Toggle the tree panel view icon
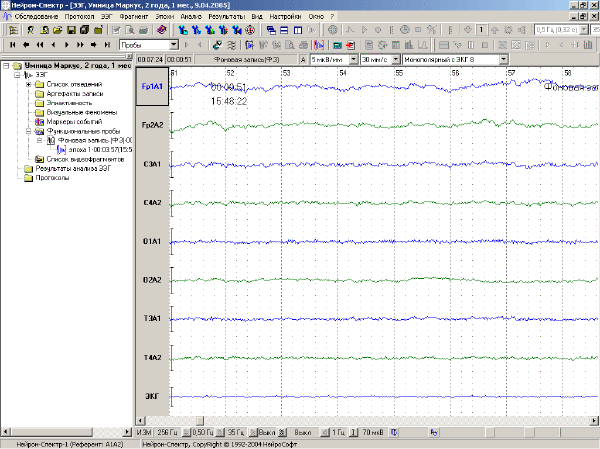Viewport: 600px width, 449px height. tap(13, 30)
